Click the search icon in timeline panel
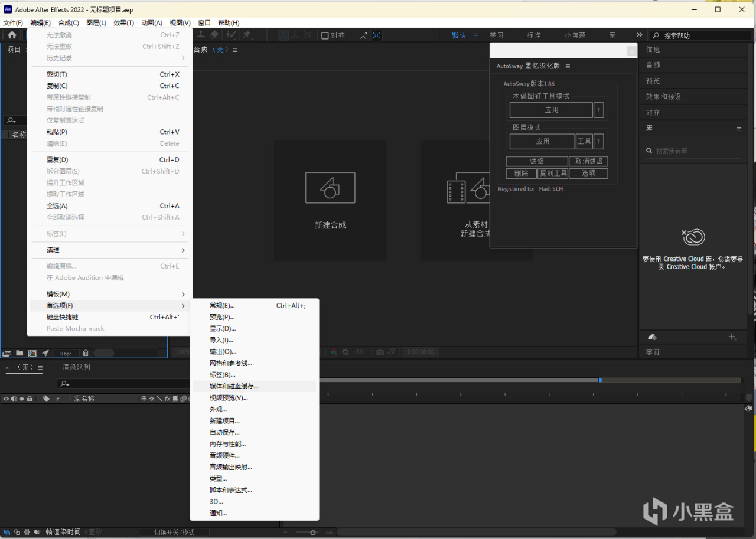This screenshot has width=756, height=539. click(65, 384)
